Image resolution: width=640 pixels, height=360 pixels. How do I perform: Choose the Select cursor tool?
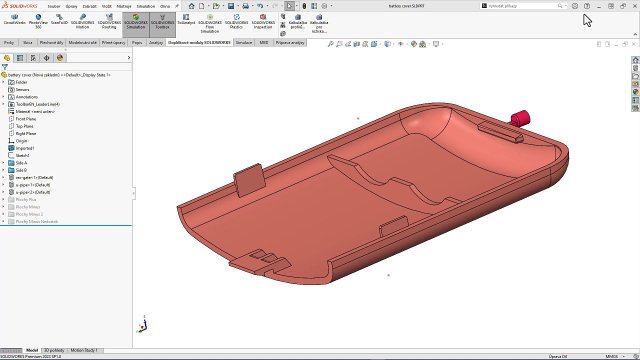pyautogui.click(x=289, y=6)
